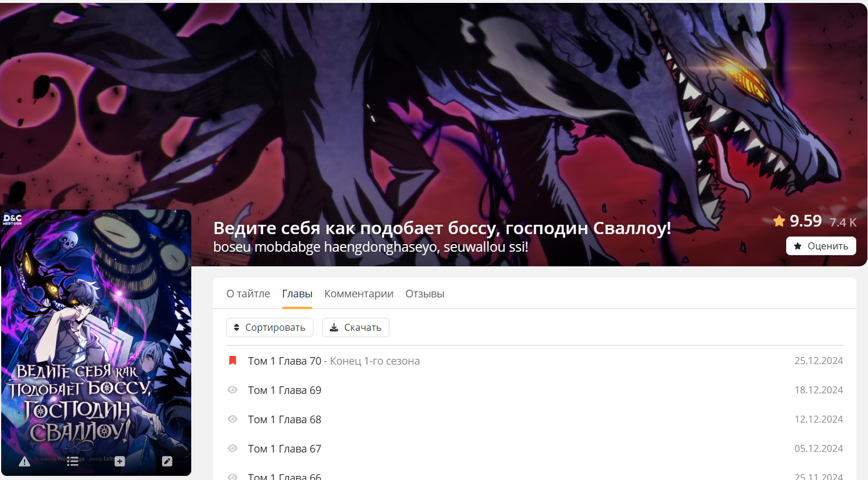Open the Комментарии tab
Screen dimensions: 868x480
(x=359, y=293)
